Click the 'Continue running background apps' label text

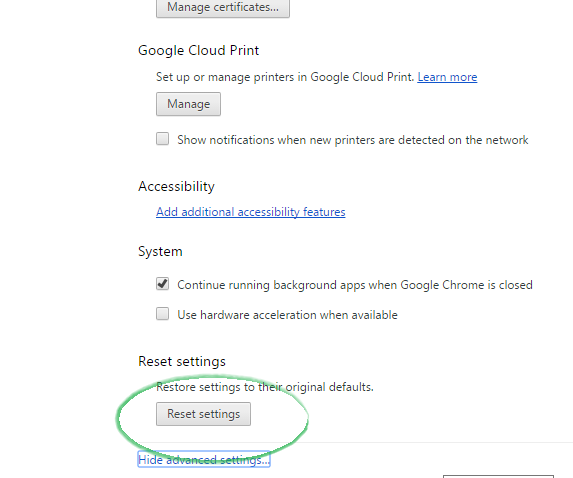[355, 285]
